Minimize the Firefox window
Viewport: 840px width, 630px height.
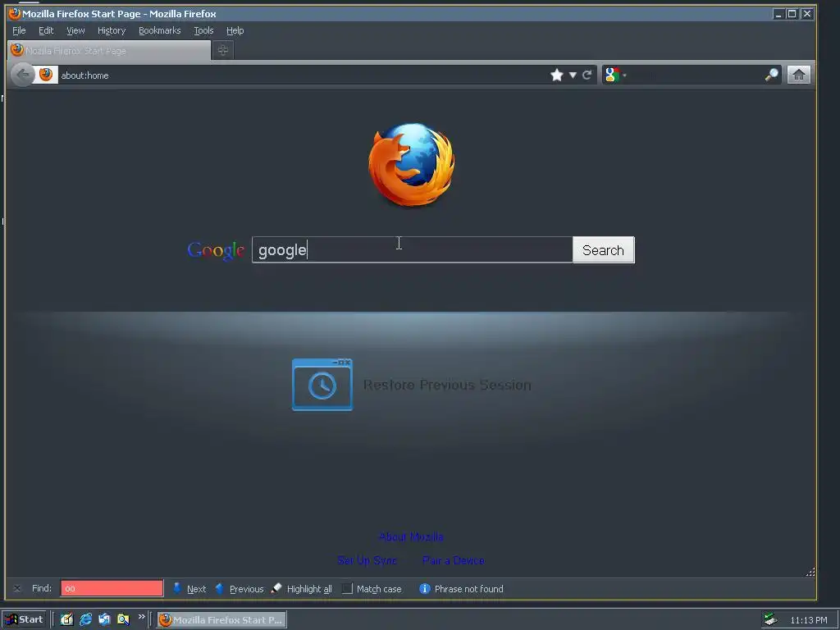click(x=778, y=13)
